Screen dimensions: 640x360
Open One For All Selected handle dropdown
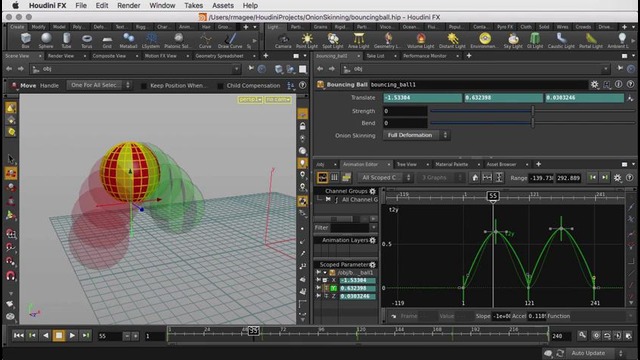click(x=99, y=85)
